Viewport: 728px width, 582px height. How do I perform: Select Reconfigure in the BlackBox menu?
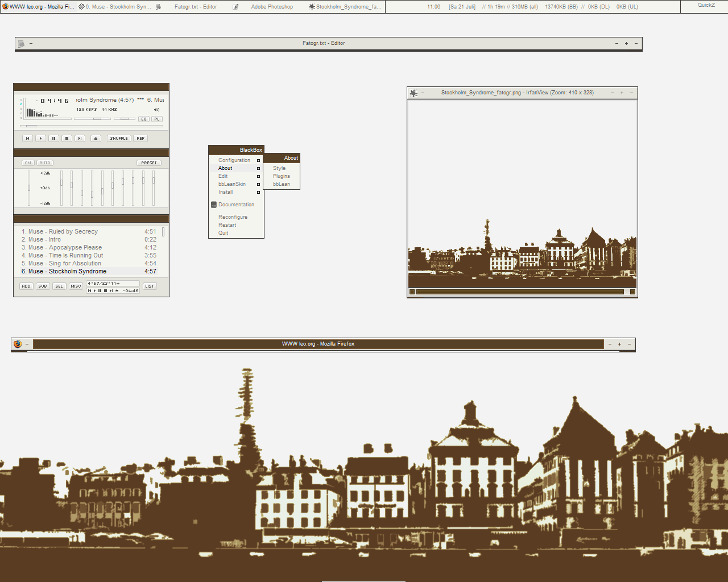tap(236, 217)
